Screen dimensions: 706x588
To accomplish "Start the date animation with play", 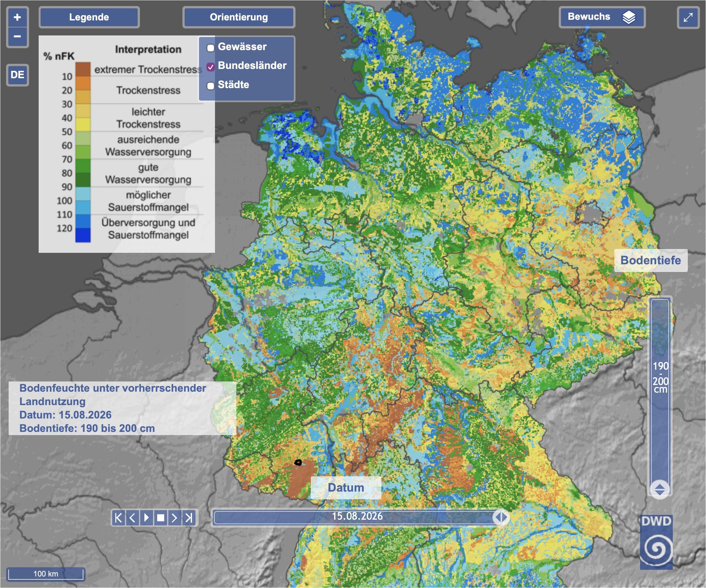I will 147,518.
